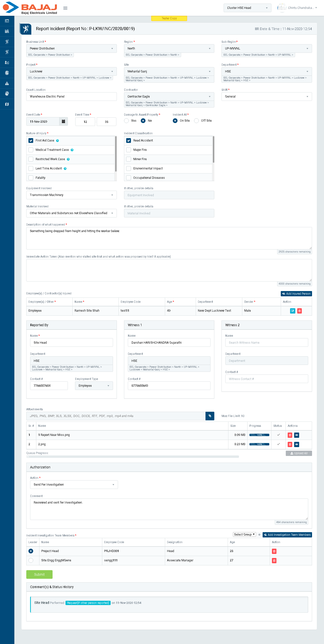Remove Site Engg EnggMGone from team
Screen dimensions: 324x644
pyautogui.click(x=274, y=561)
